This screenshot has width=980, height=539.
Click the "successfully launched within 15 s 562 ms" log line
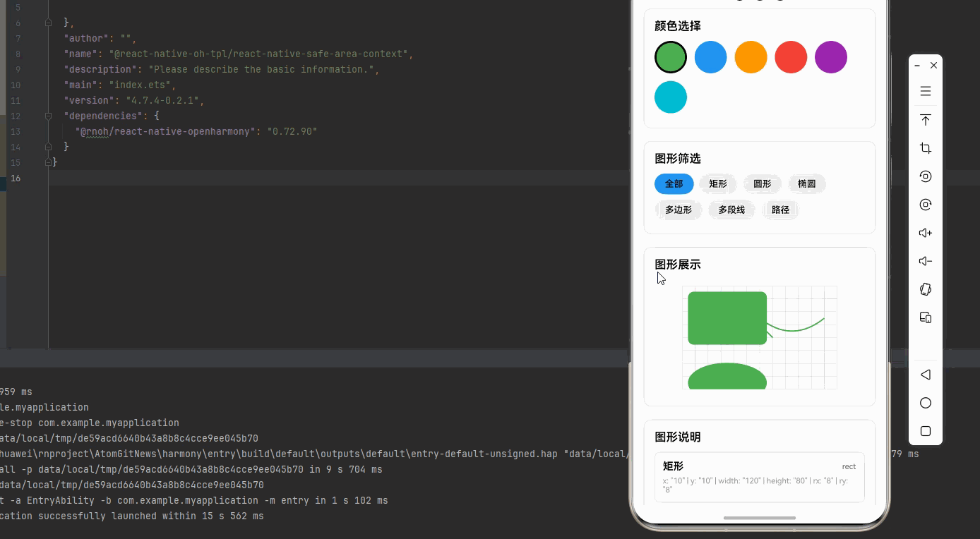(x=132, y=516)
